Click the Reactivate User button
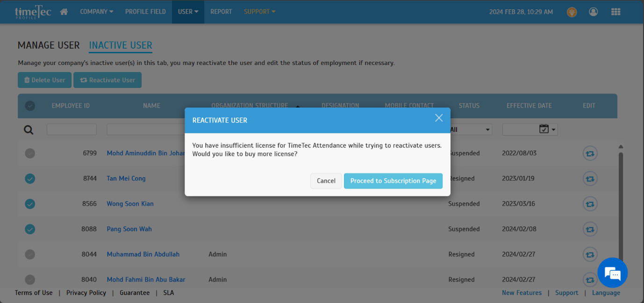The height and width of the screenshot is (303, 644). pyautogui.click(x=107, y=80)
